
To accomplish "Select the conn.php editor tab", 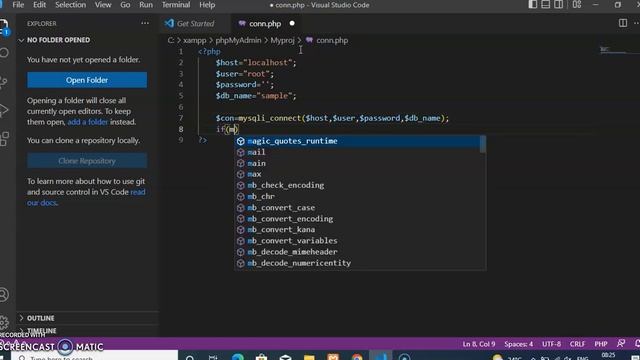I will (265, 24).
